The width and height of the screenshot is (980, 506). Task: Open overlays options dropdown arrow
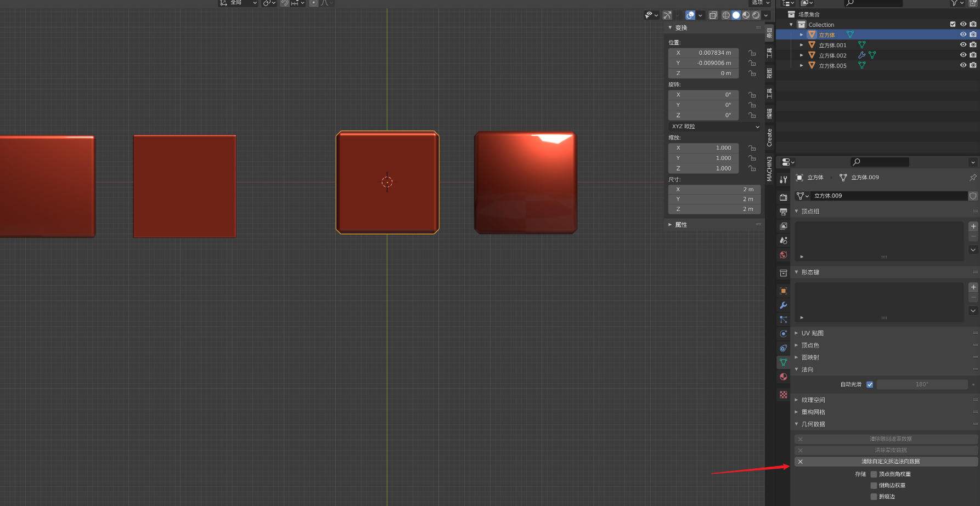701,15
